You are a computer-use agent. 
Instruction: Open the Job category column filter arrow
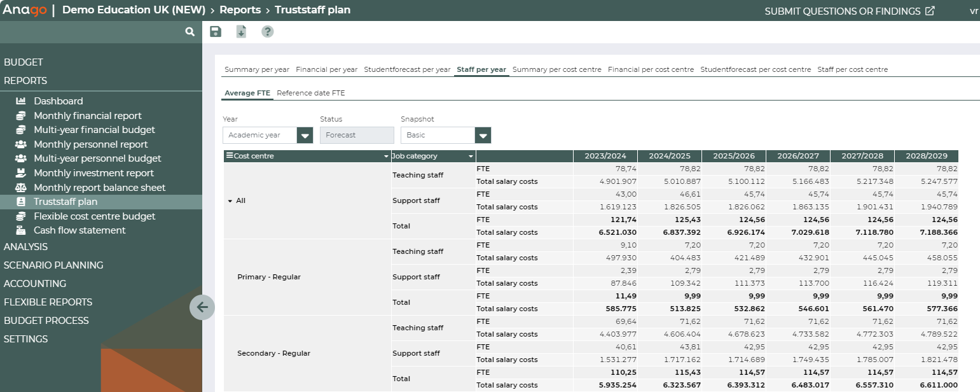pyautogui.click(x=471, y=157)
